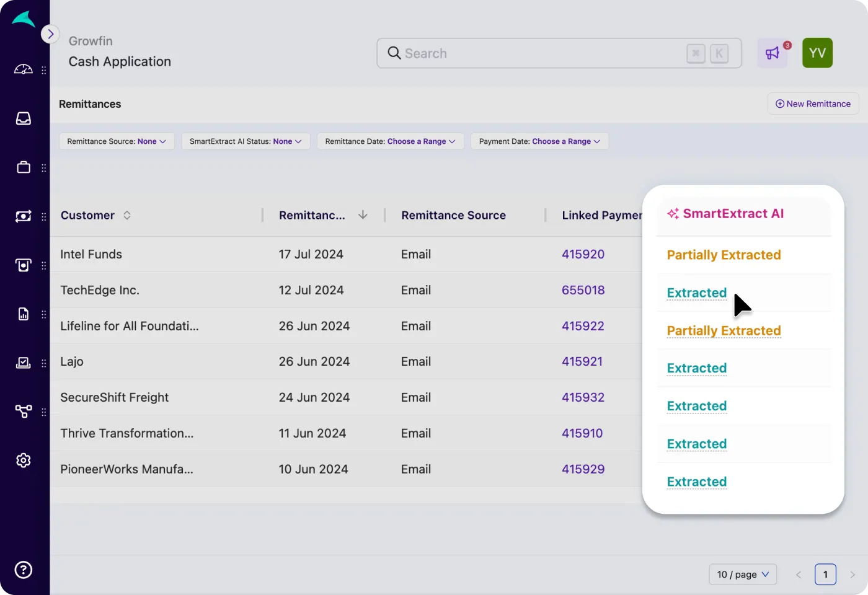Select page 1 in pagination
The image size is (868, 595).
click(x=825, y=575)
